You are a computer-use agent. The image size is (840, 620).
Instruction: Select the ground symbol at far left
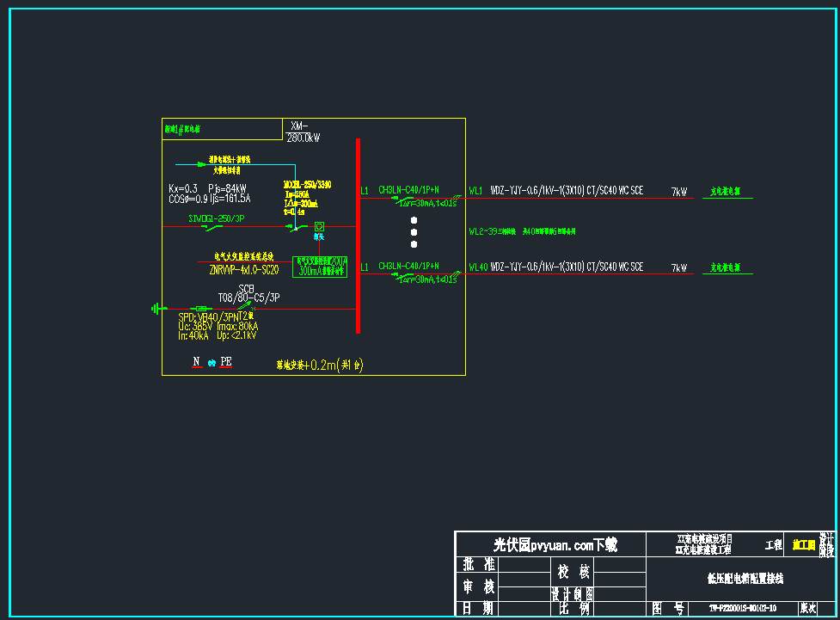point(157,308)
